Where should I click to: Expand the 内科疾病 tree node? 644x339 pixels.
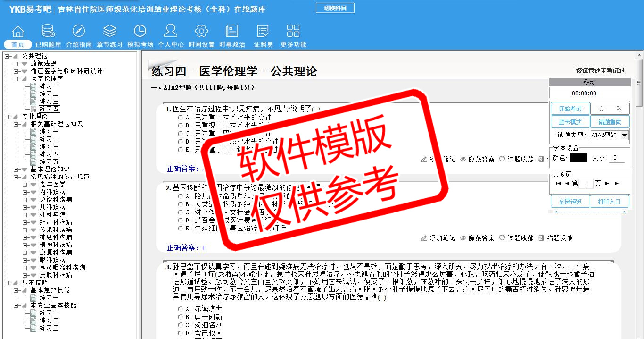click(25, 192)
